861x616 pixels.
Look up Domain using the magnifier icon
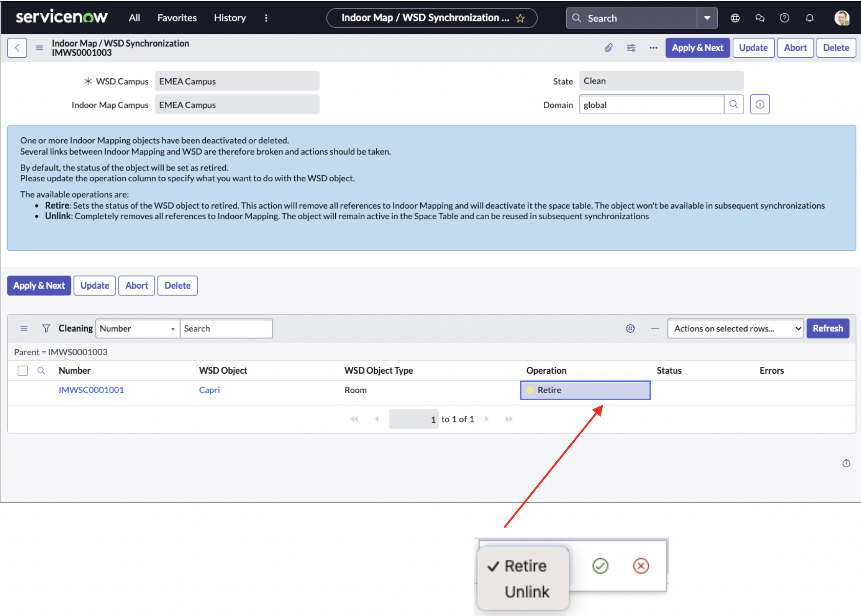[x=734, y=105]
